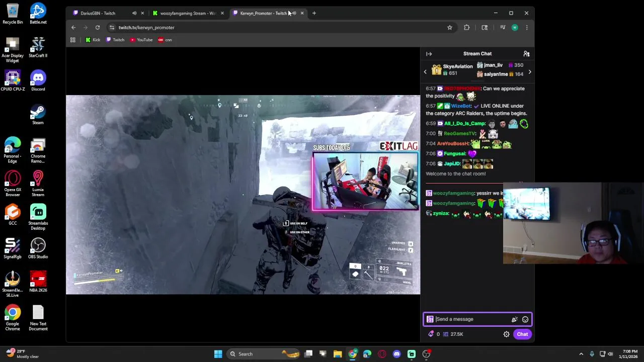The width and height of the screenshot is (644, 362).
Task: Open Streamlabs Desktop shortcut
Action: point(38,217)
